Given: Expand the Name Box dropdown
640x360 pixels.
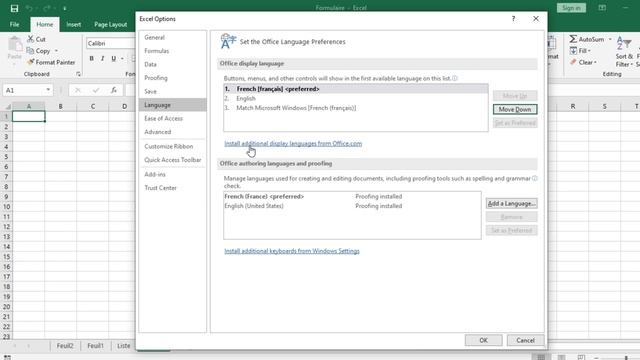Looking at the screenshot, I should [x=48, y=90].
